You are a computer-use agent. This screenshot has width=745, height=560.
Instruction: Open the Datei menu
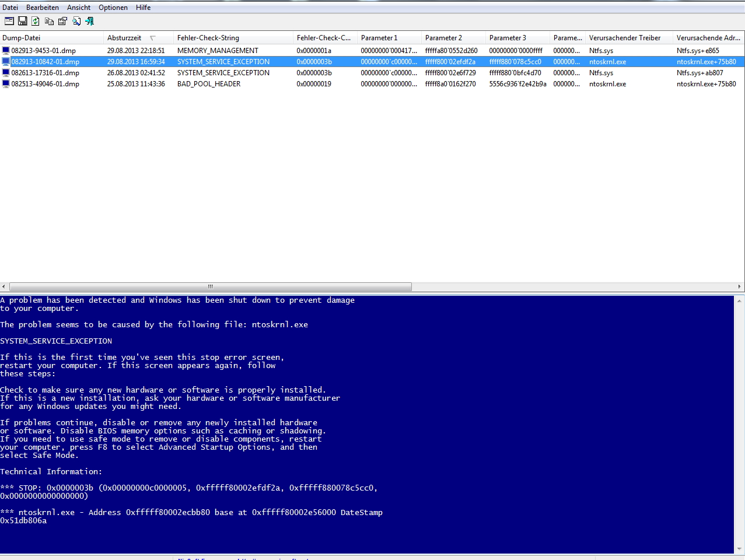tap(10, 8)
